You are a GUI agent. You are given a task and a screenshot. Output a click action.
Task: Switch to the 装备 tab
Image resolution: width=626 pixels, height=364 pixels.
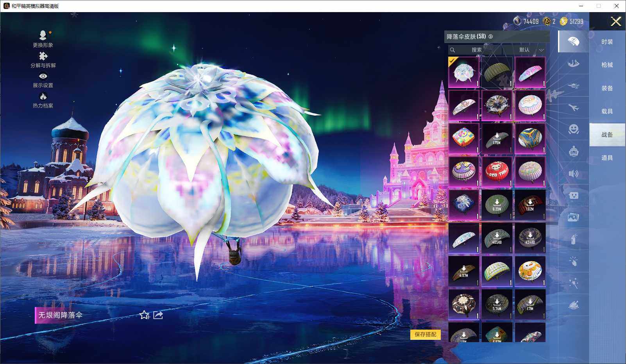pyautogui.click(x=607, y=88)
